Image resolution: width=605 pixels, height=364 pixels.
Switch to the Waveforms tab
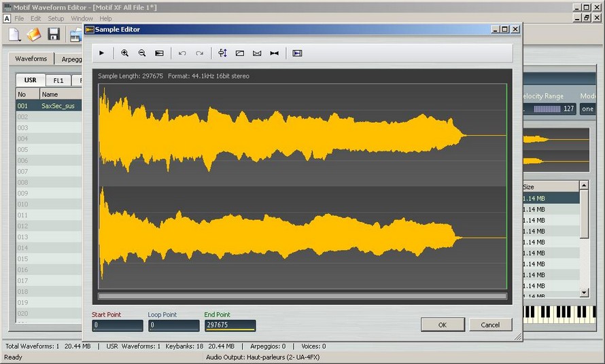click(x=31, y=59)
